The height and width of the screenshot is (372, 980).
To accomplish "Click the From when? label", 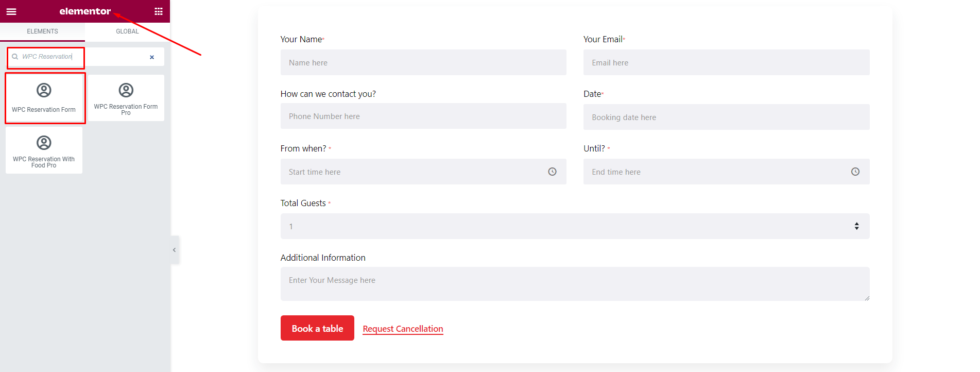I will click(305, 148).
